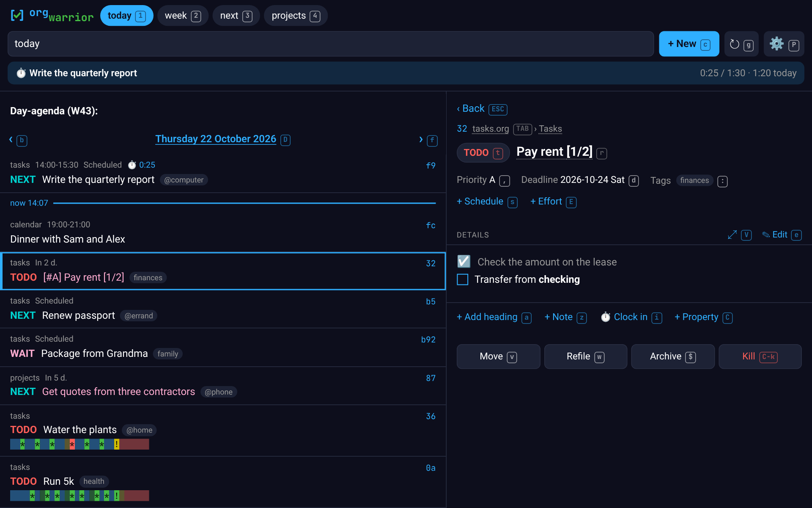The width and height of the screenshot is (812, 508).
Task: Click the + New button
Action: point(689,44)
